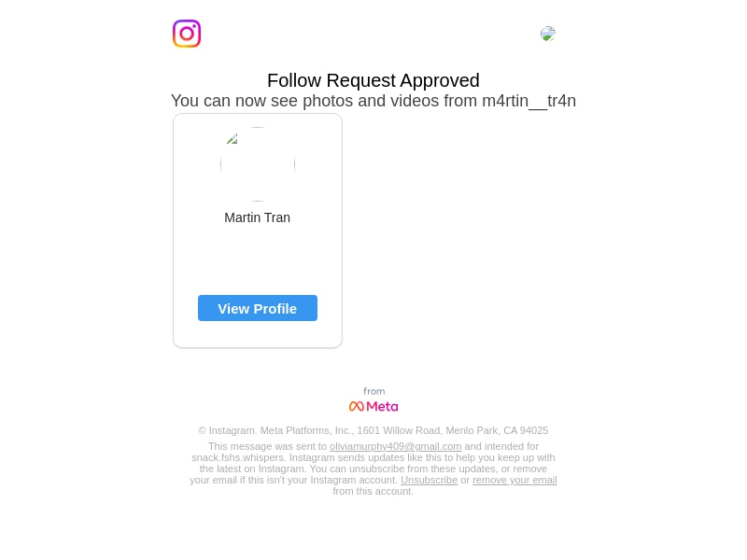Follow the Unsubscribe link
747x560 pixels.
429,480
